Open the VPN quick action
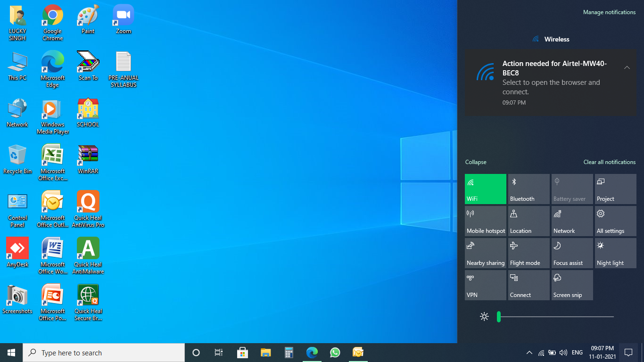Viewport: 644px width, 362px height. tap(486, 285)
